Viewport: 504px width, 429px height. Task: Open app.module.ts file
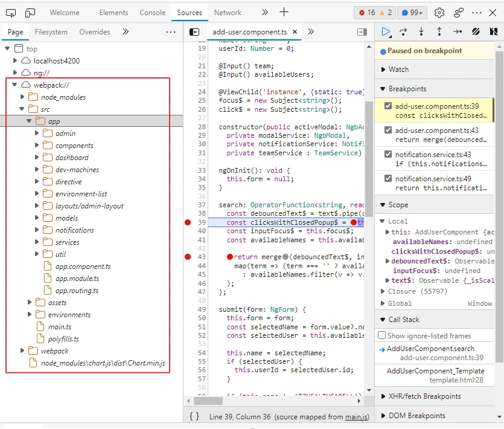(x=77, y=279)
